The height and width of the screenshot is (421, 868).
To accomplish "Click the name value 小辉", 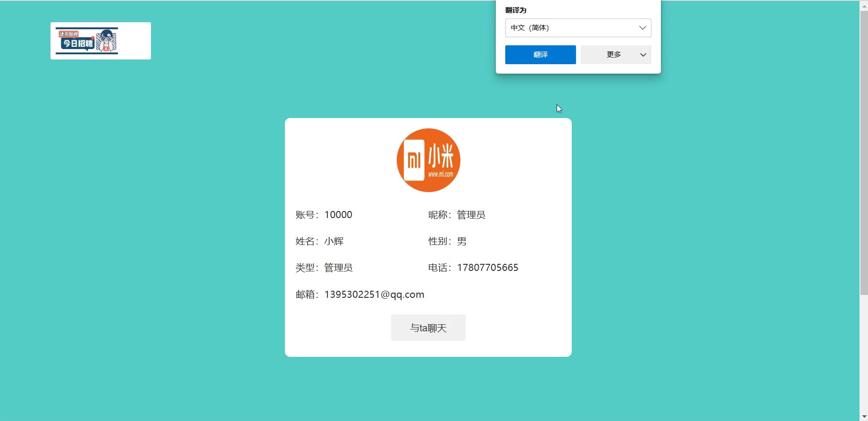I will pos(334,241).
